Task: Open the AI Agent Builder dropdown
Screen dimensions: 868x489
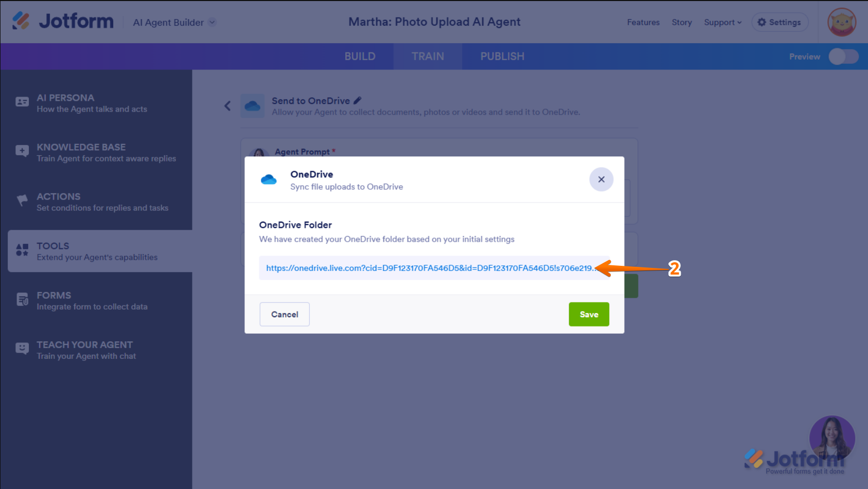Action: tap(174, 22)
